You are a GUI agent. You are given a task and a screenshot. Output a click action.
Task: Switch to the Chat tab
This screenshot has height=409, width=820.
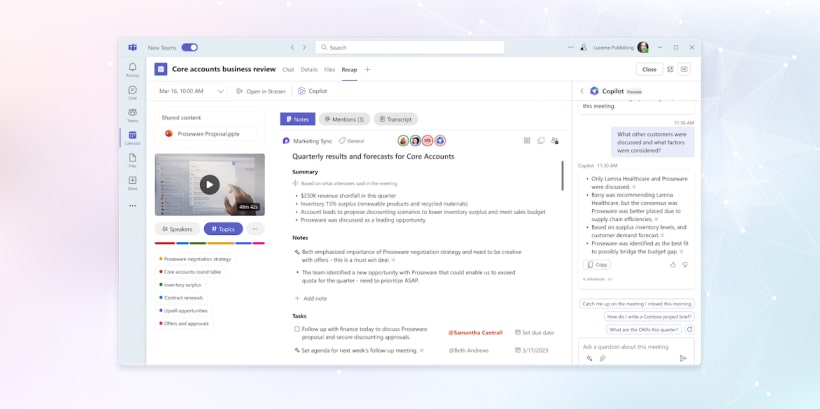(x=288, y=70)
